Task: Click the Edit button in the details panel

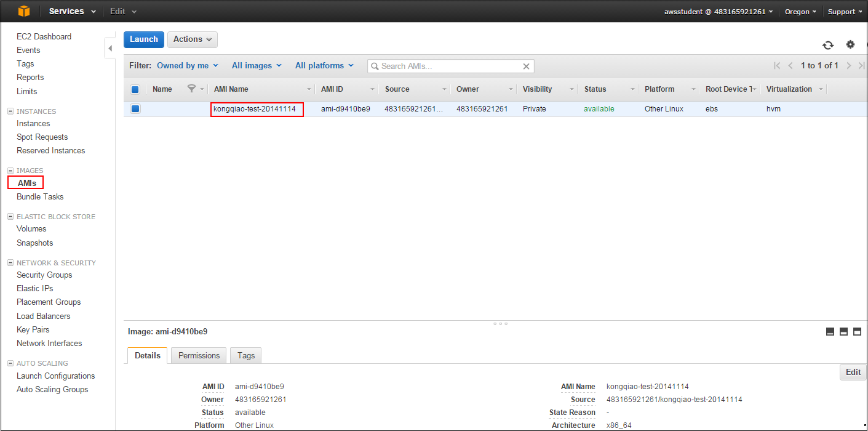Action: 853,372
